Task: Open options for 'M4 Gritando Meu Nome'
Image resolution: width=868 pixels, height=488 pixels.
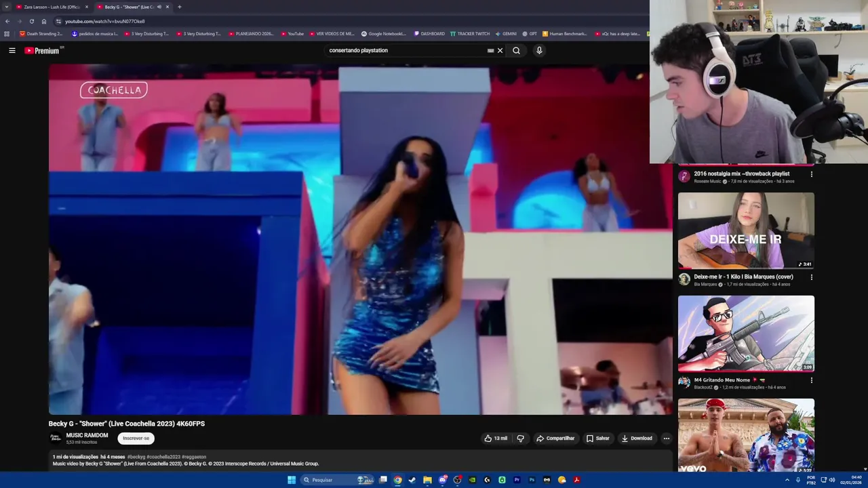Action: click(811, 380)
